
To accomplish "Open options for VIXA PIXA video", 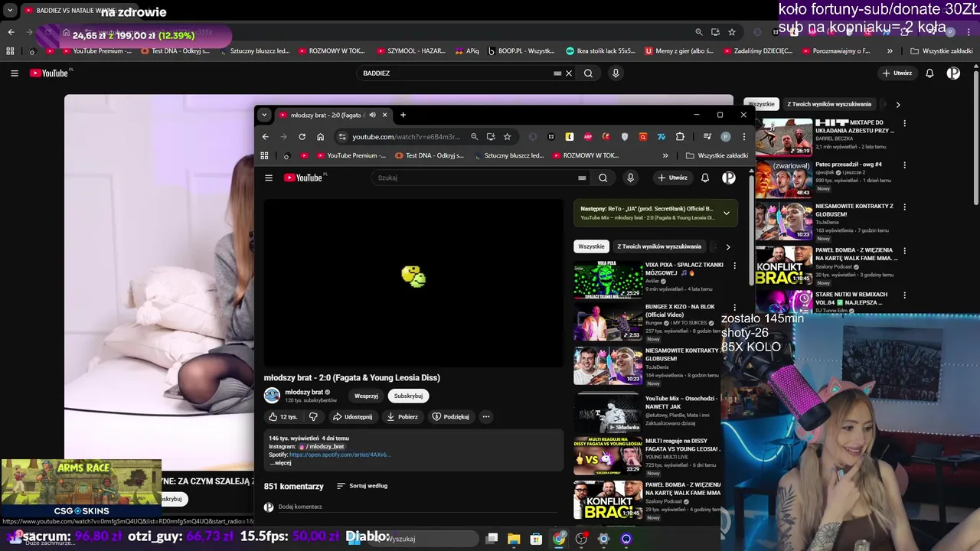I will point(735,266).
